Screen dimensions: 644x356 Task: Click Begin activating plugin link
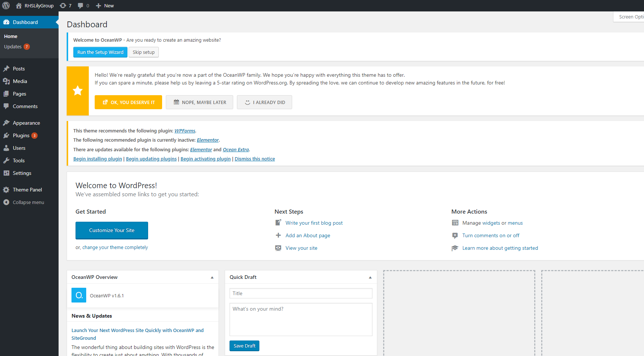[206, 159]
